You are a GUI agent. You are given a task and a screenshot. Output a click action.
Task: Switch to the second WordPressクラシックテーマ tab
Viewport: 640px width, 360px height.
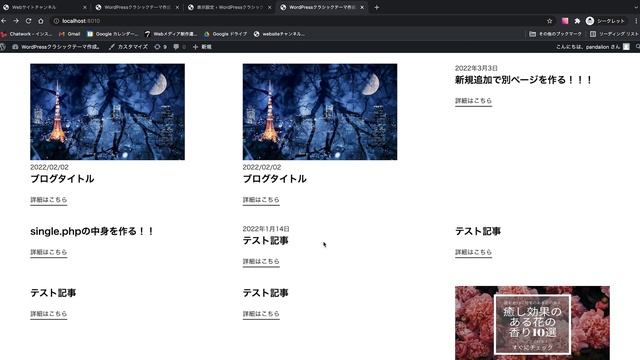(137, 7)
